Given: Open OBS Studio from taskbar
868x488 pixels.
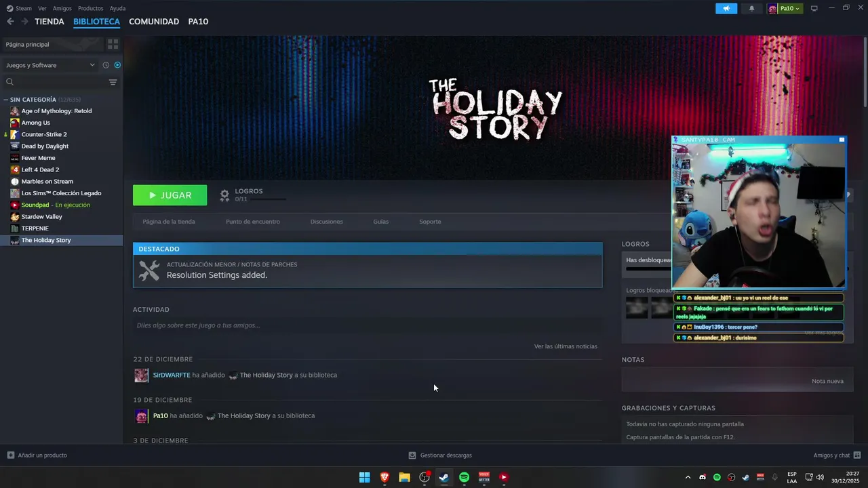Looking at the screenshot, I should click(425, 477).
